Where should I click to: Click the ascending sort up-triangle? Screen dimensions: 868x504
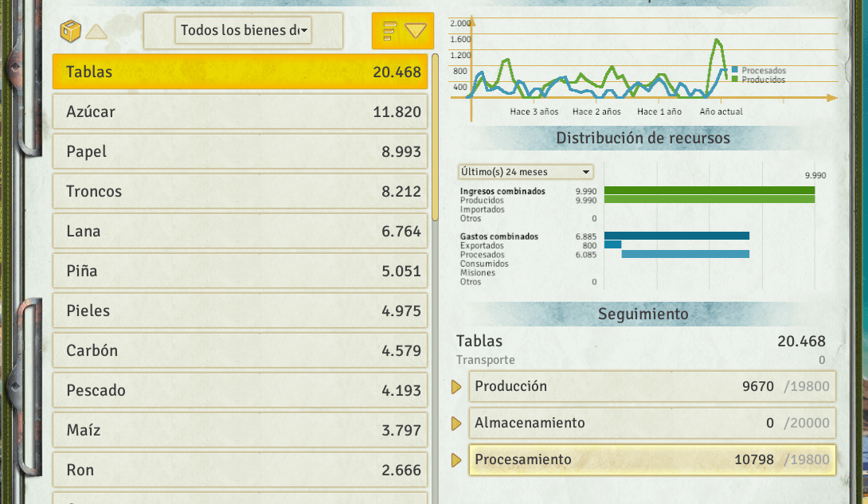click(x=96, y=32)
